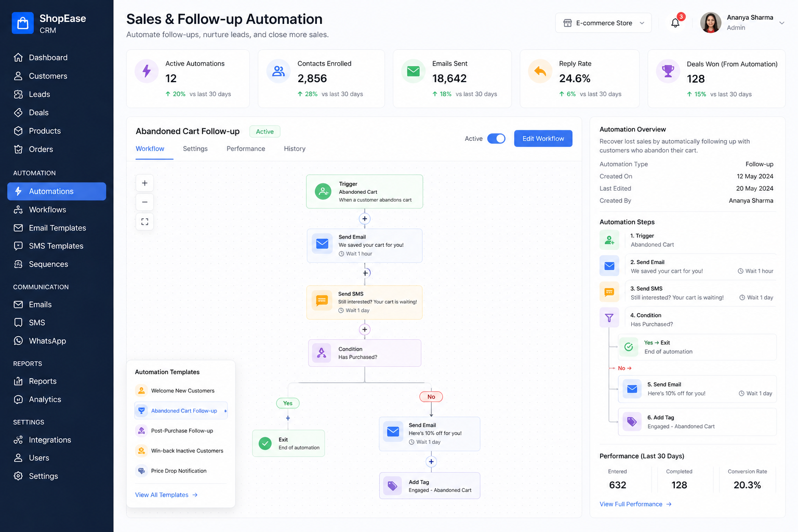Image resolution: width=798 pixels, height=532 pixels.
Task: Fit workflow canvas to screen
Action: click(x=144, y=221)
